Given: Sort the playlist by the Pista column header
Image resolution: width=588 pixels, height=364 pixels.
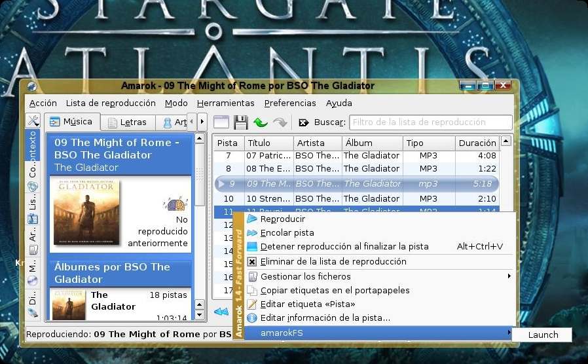Looking at the screenshot, I should 229,143.
